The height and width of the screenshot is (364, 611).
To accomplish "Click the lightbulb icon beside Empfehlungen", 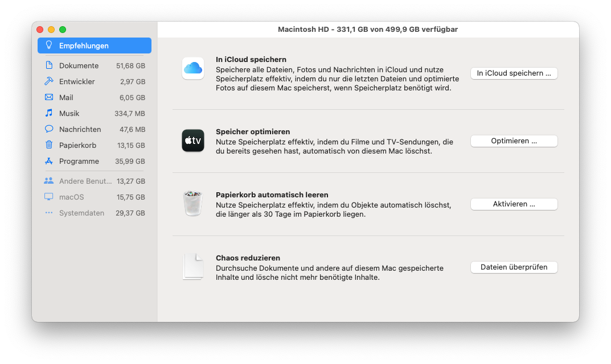I will [x=49, y=45].
